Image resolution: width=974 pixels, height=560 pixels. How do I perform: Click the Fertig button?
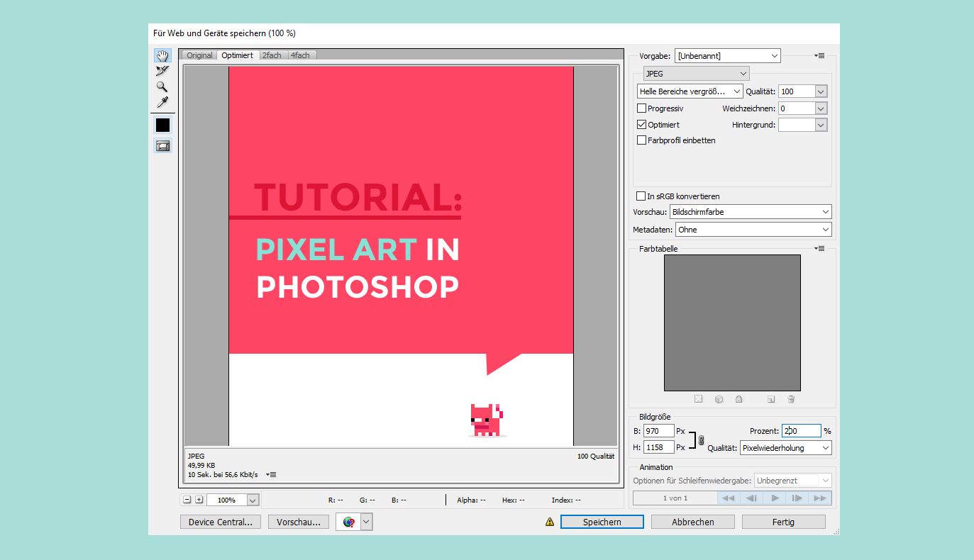point(784,522)
